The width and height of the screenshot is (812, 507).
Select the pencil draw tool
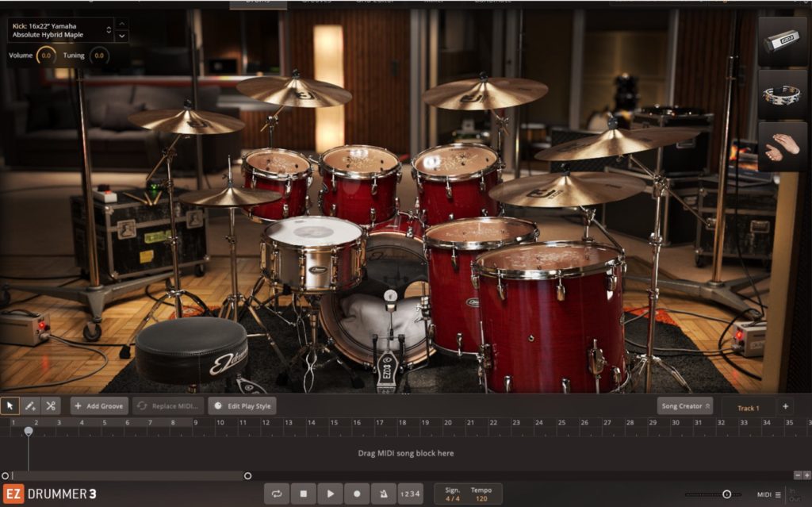pyautogui.click(x=30, y=406)
